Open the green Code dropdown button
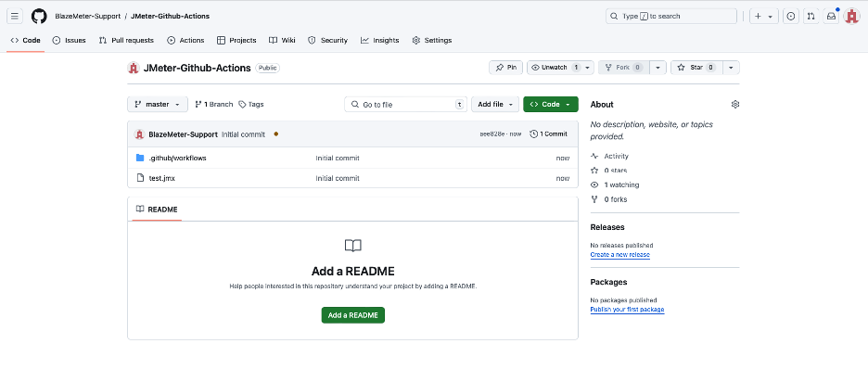 551,104
